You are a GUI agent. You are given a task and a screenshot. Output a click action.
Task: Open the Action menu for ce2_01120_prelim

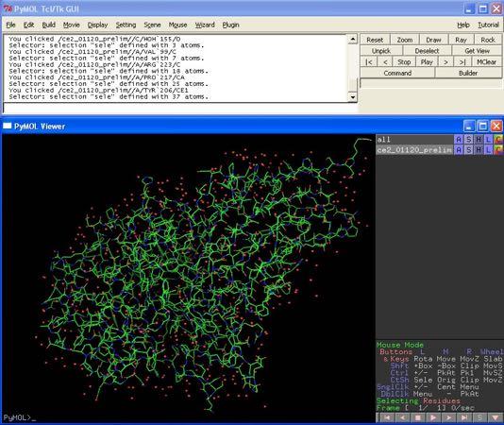point(459,149)
